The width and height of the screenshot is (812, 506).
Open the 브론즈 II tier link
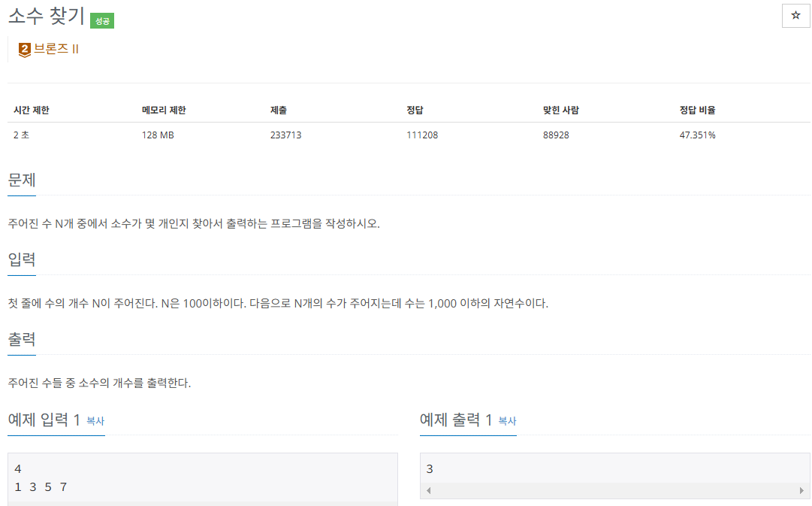(x=56, y=49)
